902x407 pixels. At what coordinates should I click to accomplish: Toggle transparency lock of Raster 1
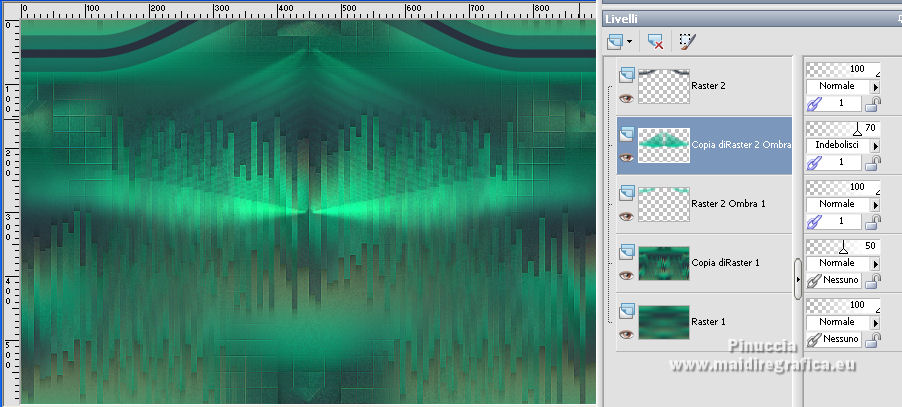[873, 340]
